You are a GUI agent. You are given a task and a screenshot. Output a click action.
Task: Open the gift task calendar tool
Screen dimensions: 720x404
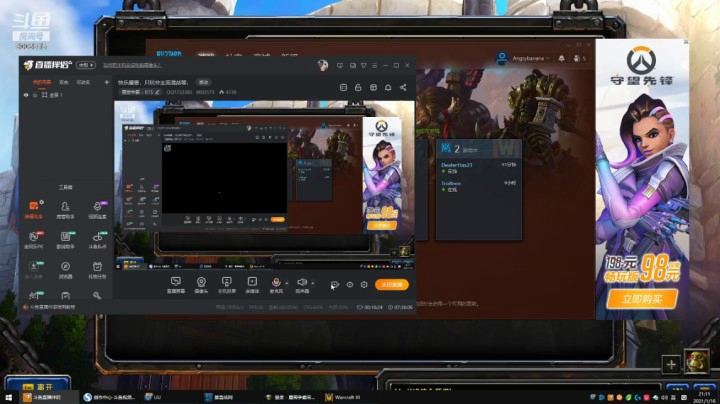pos(97,269)
